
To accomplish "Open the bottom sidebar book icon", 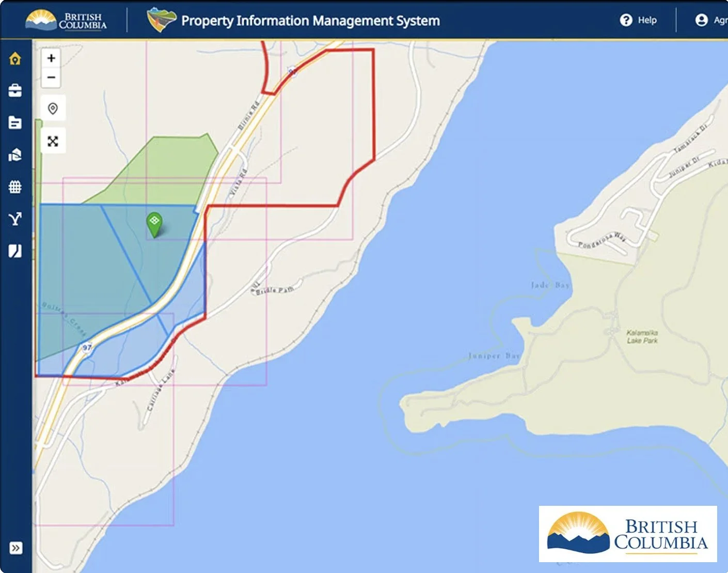I will point(15,251).
